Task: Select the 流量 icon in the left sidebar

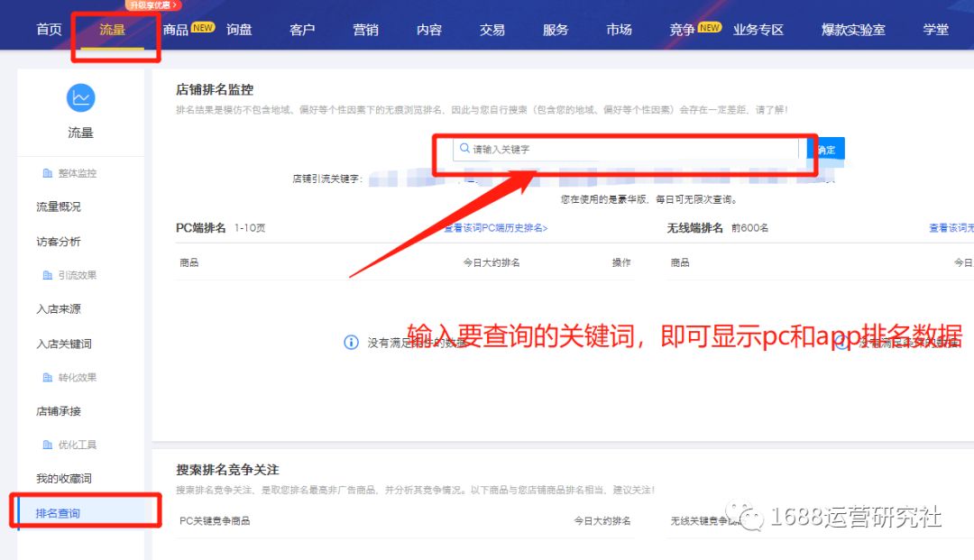Action: click(80, 97)
